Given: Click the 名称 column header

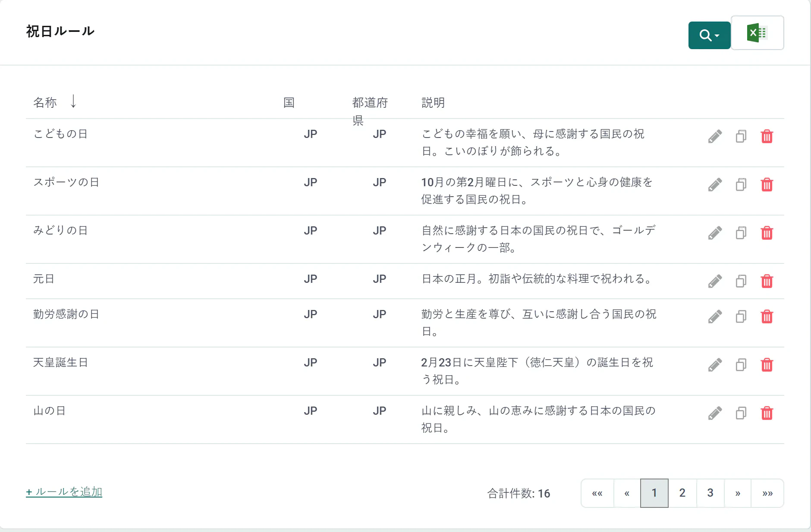Looking at the screenshot, I should pos(45,103).
